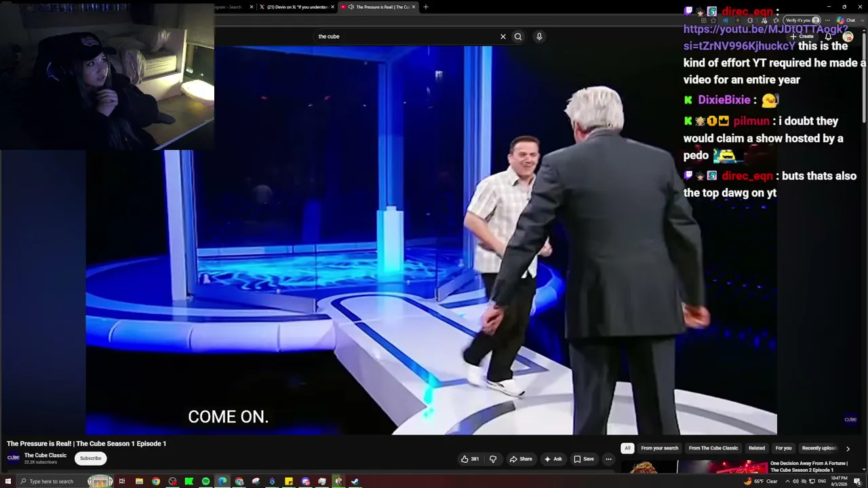
Task: Share The Cube episode video
Action: pos(521,459)
